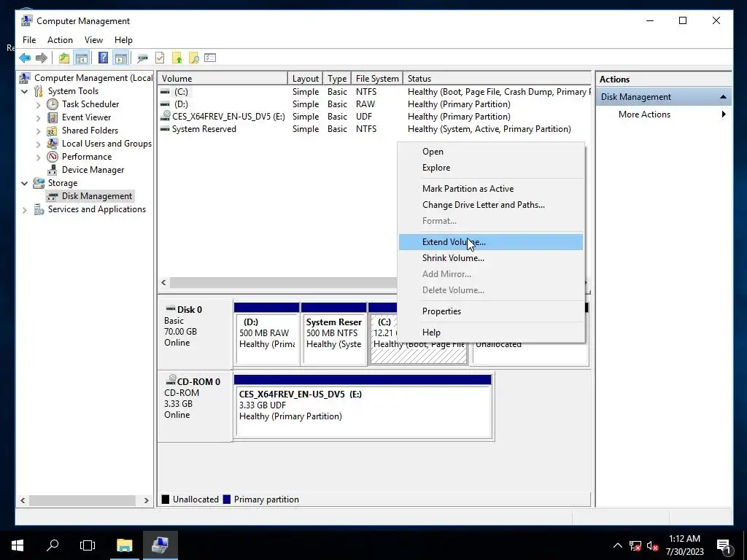Choose Shrink Volume from the context menu
Viewport: 747px width, 560px height.
pos(491,258)
